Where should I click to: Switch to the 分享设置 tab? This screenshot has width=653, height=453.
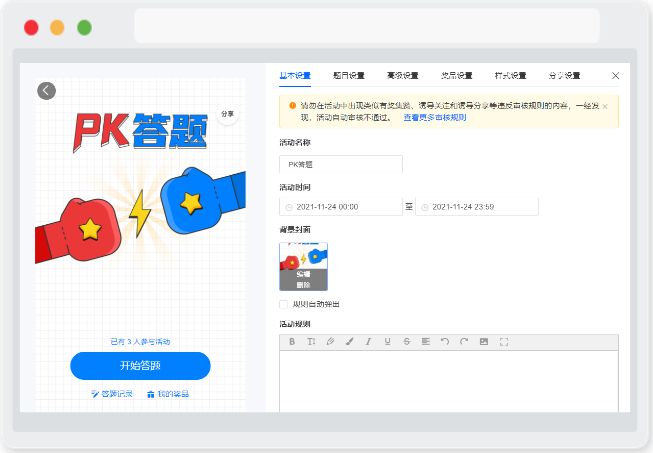(564, 76)
